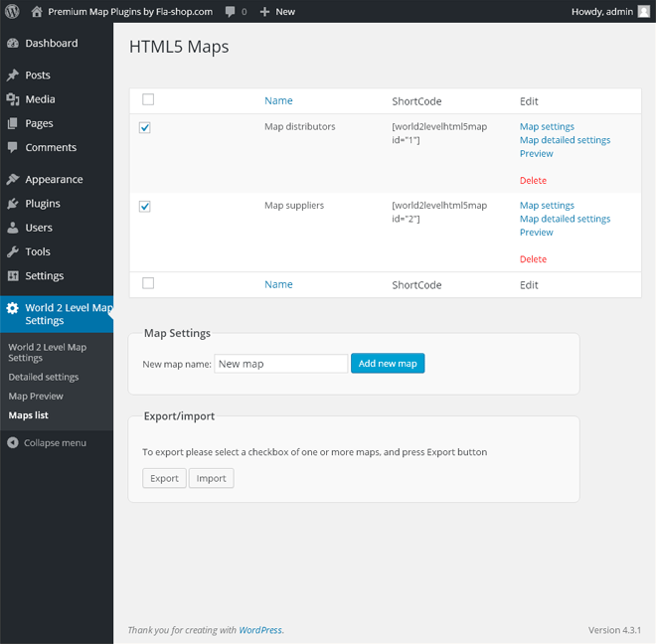Open the Detailed settings submenu item
The image size is (656, 644).
click(44, 377)
